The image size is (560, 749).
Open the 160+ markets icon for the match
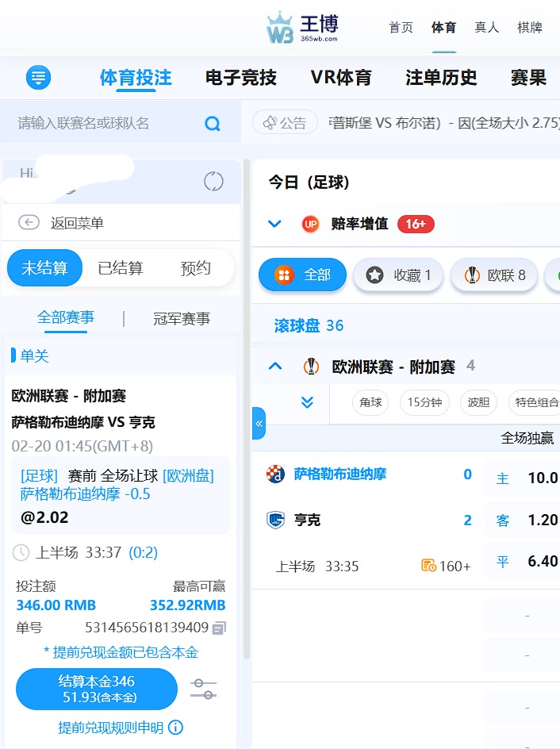point(429,566)
